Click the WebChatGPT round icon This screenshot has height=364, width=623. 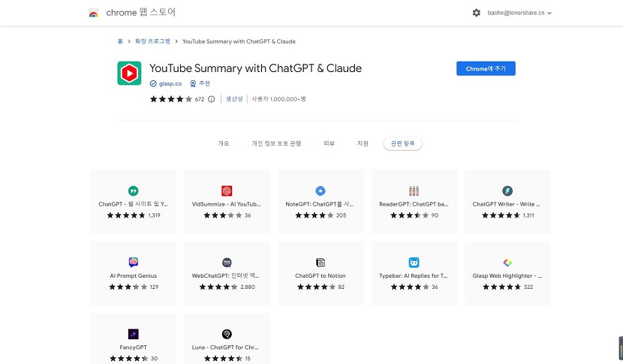point(227,262)
